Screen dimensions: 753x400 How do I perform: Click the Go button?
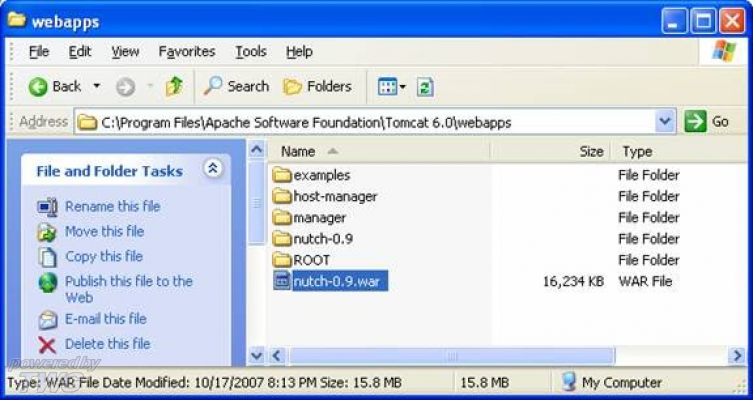click(707, 121)
